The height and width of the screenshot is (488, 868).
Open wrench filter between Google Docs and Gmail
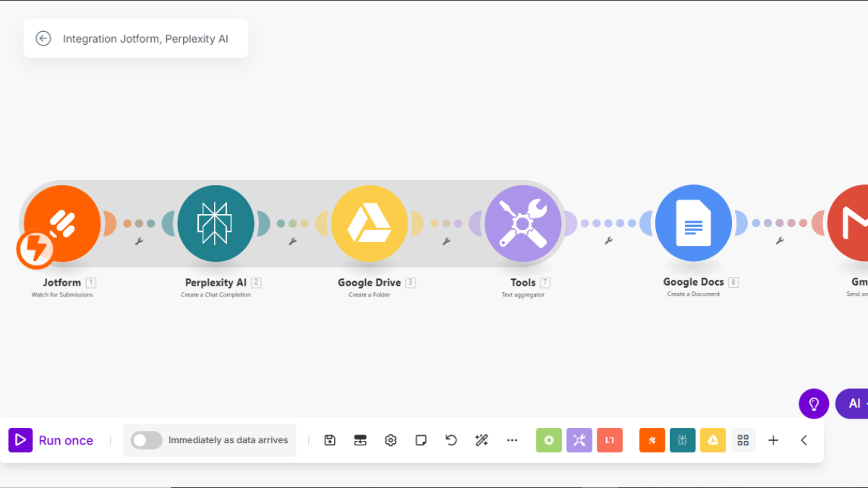(779, 241)
